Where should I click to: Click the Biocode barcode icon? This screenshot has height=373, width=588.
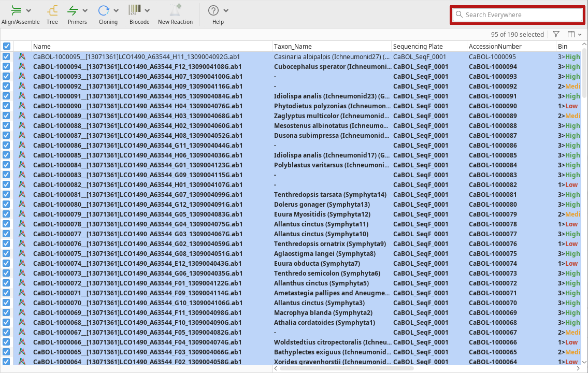(135, 10)
